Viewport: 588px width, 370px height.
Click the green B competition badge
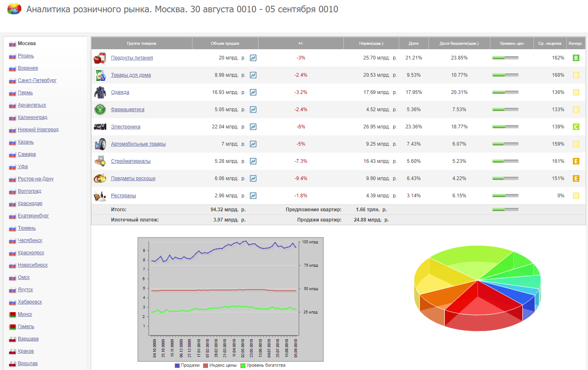tap(576, 58)
